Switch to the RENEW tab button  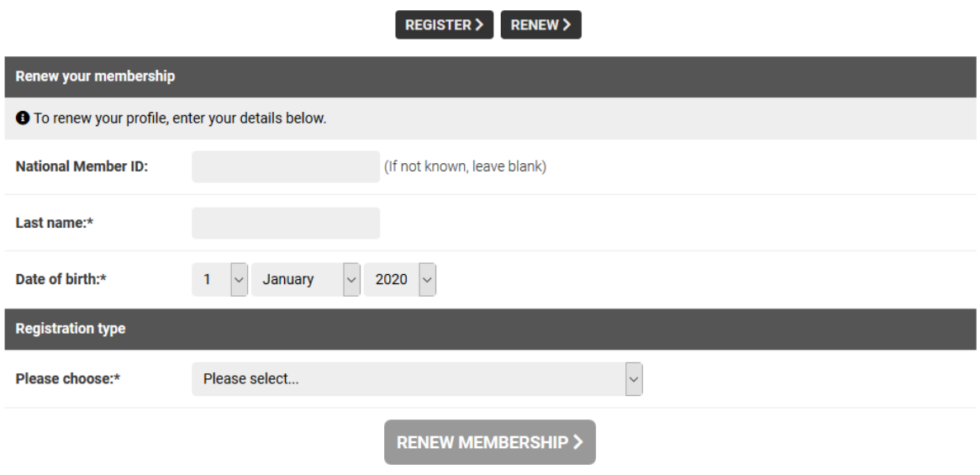point(541,24)
